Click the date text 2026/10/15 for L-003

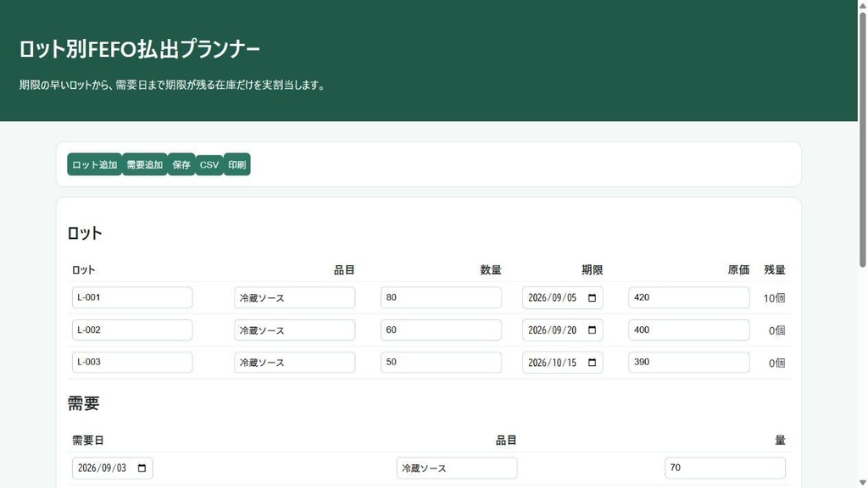coord(552,363)
